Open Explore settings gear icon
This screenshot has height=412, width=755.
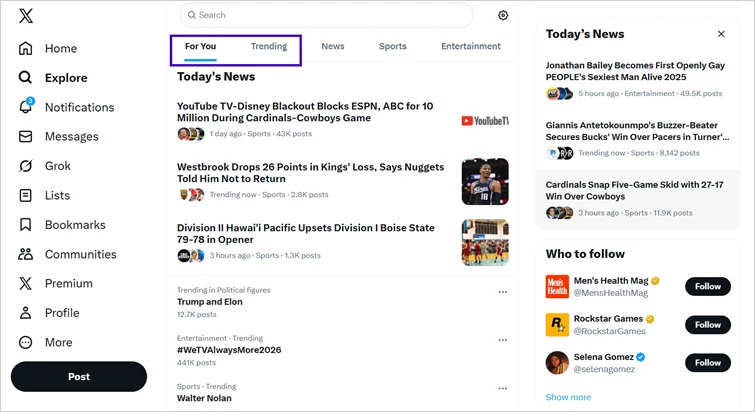[503, 15]
